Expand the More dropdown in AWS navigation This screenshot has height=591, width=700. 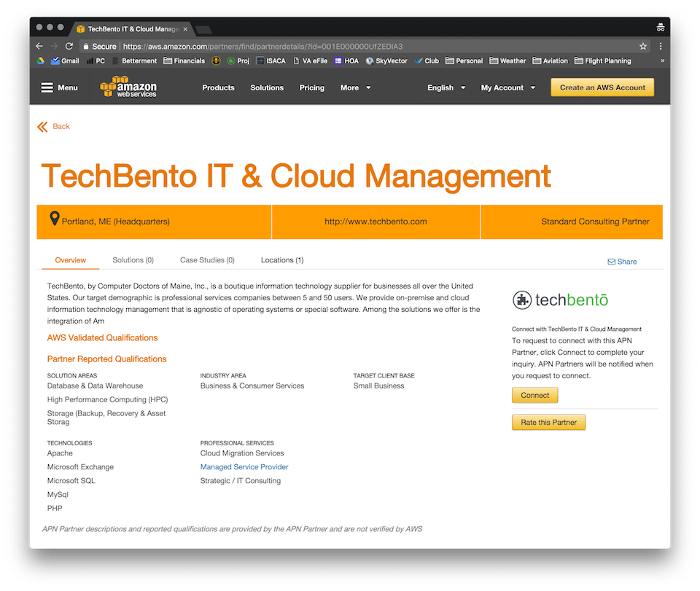coord(355,87)
